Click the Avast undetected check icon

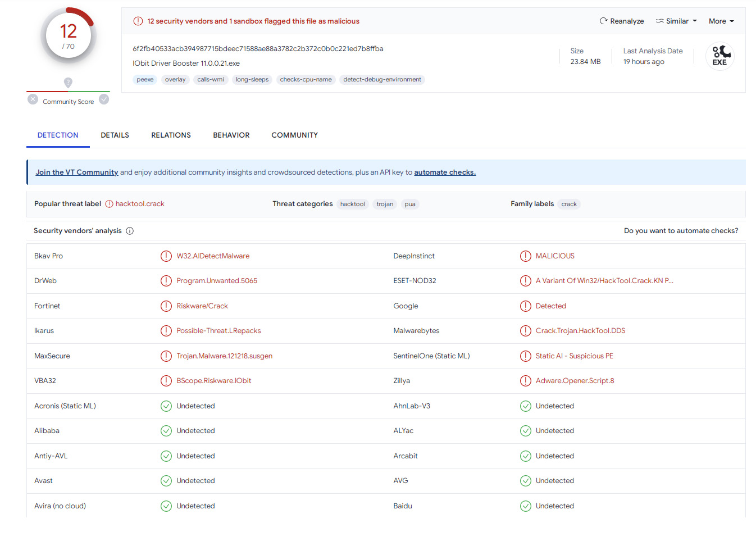pyautogui.click(x=166, y=481)
